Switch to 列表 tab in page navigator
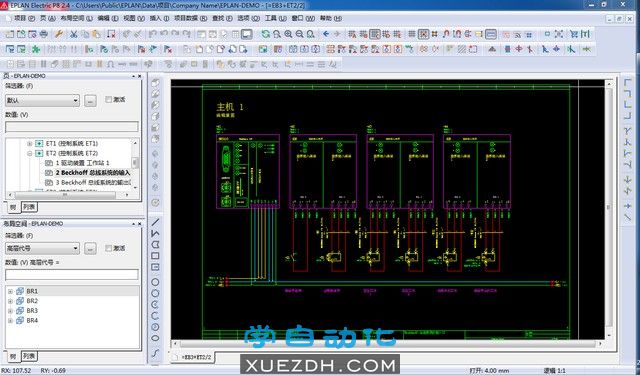The height and width of the screenshot is (375, 640). [x=29, y=207]
